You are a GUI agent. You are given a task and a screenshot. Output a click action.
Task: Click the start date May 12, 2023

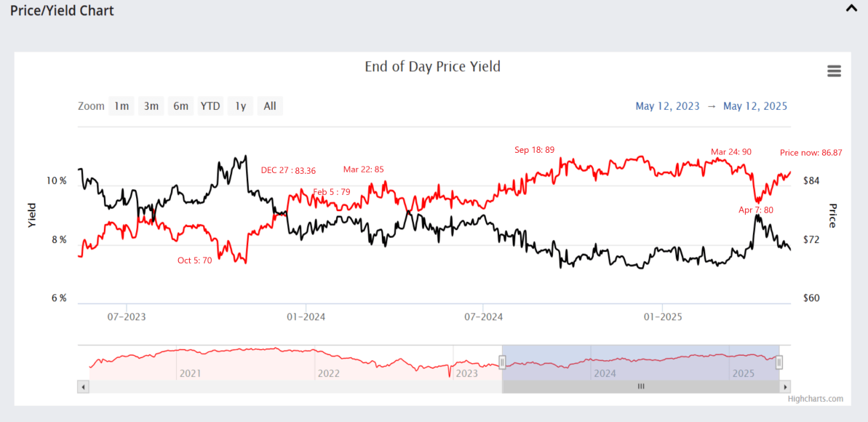tap(667, 105)
